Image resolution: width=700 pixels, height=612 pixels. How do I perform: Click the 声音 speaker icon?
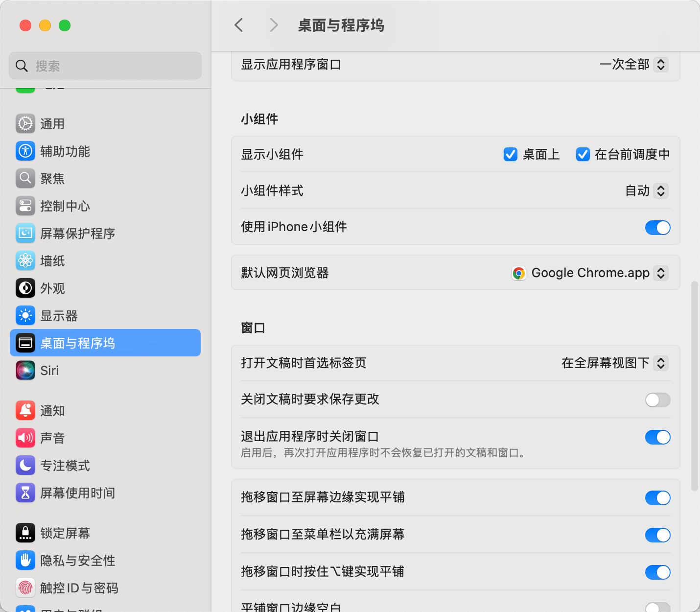click(x=25, y=438)
